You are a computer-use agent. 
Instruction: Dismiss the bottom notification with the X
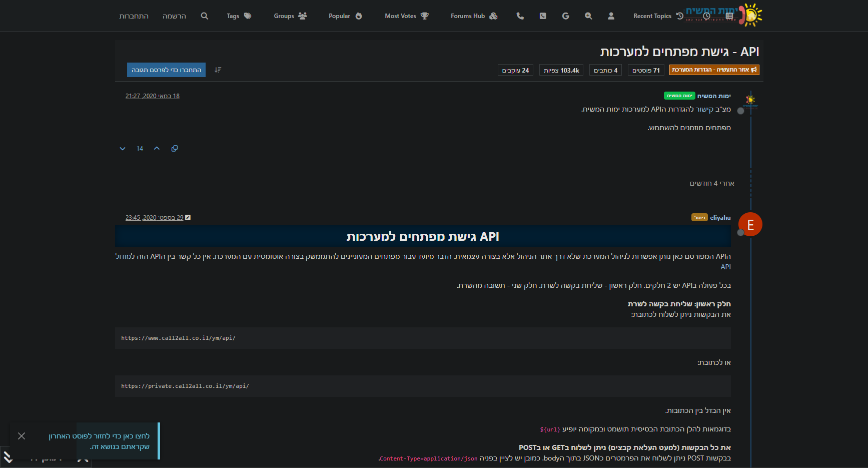tap(22, 436)
